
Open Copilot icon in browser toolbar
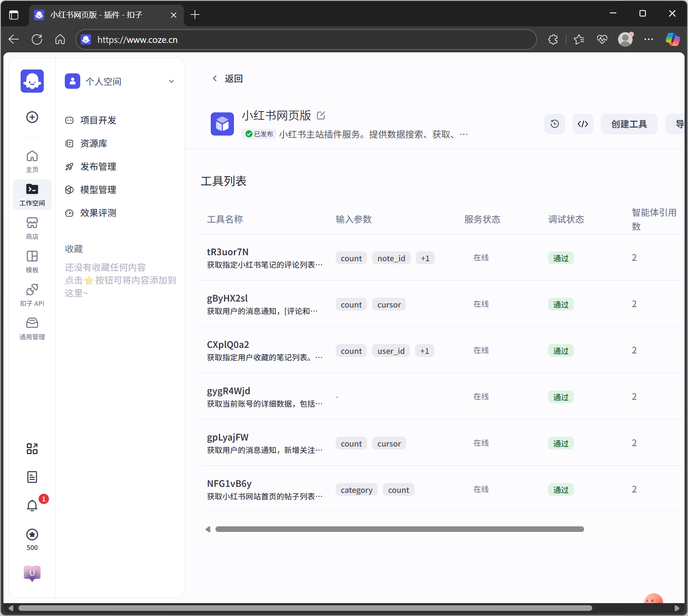click(x=673, y=39)
